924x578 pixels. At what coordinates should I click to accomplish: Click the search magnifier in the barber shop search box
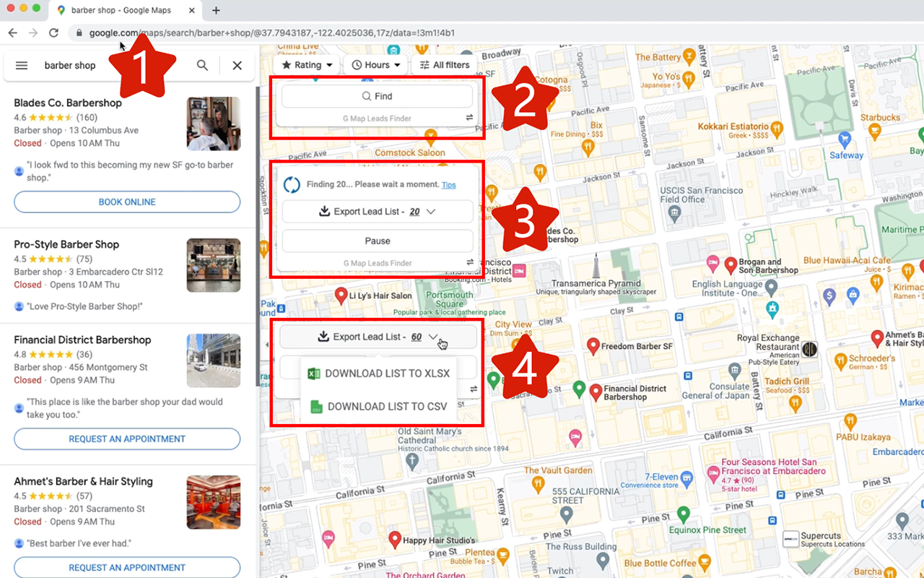202,65
